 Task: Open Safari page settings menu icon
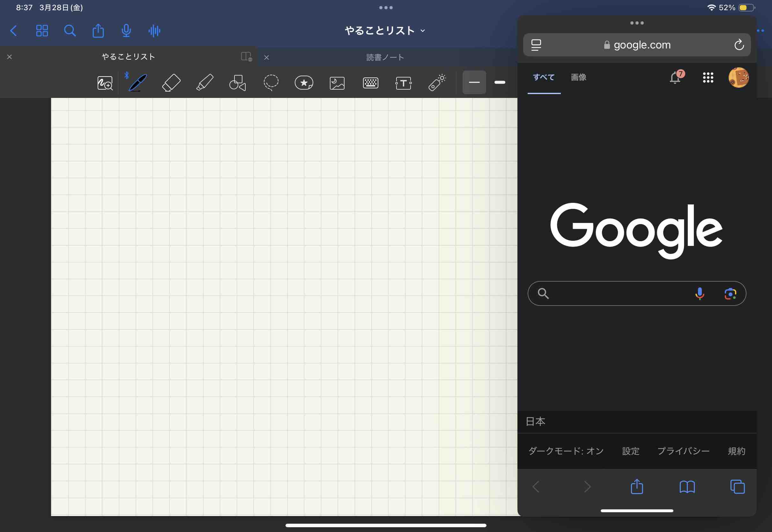coord(536,45)
